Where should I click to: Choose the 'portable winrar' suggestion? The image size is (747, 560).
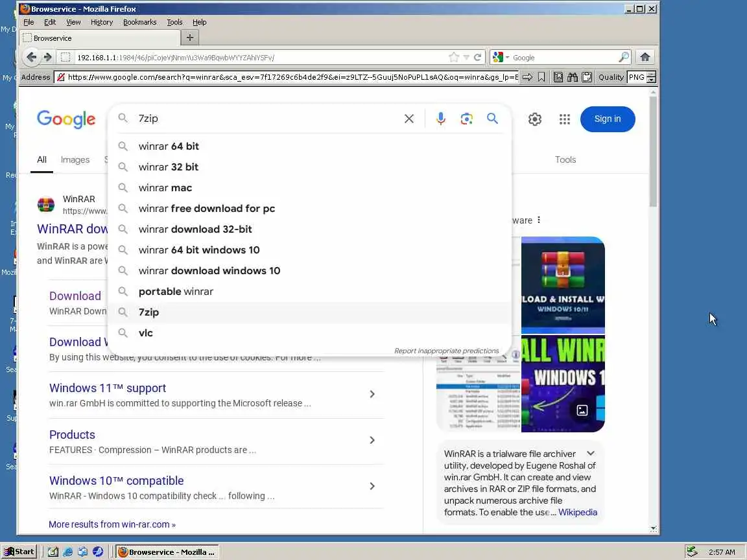(310, 292)
